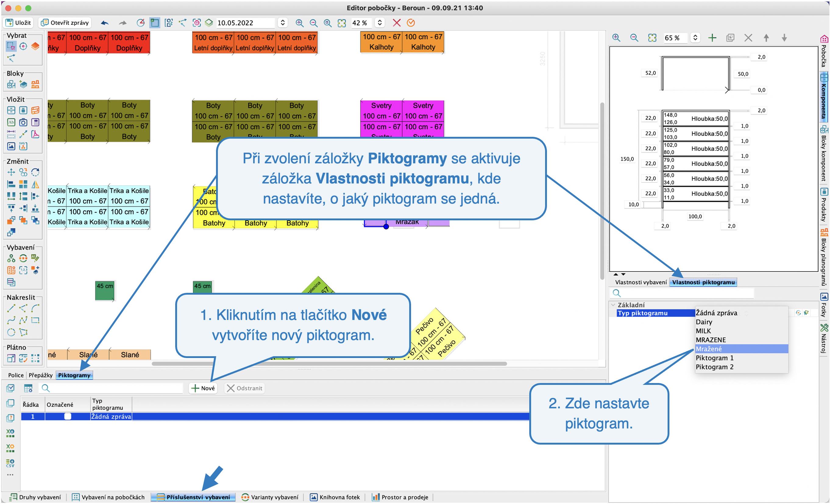Viewport: 830px width, 504px height.
Task: Click the Typ piktogramu column header
Action: [x=111, y=404]
